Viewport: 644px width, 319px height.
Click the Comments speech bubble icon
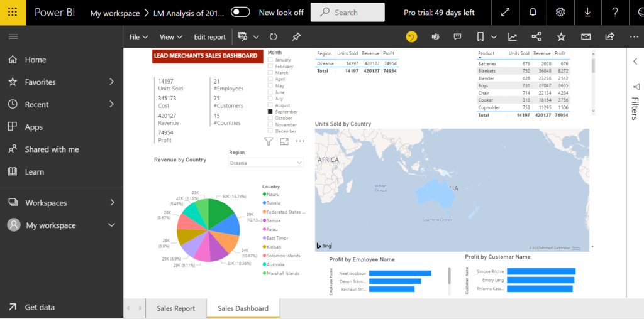[x=457, y=37]
